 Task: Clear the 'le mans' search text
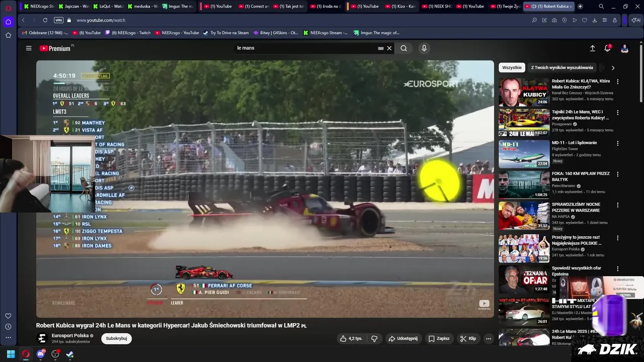[389, 48]
